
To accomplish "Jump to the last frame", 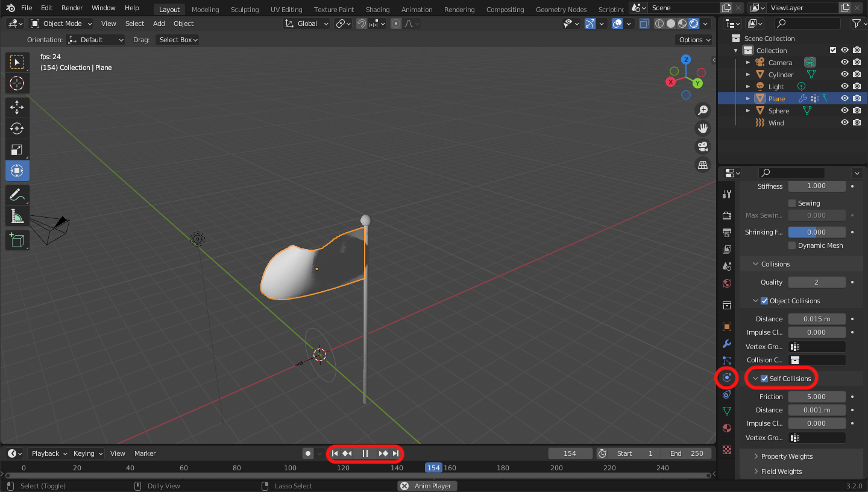I will click(395, 453).
